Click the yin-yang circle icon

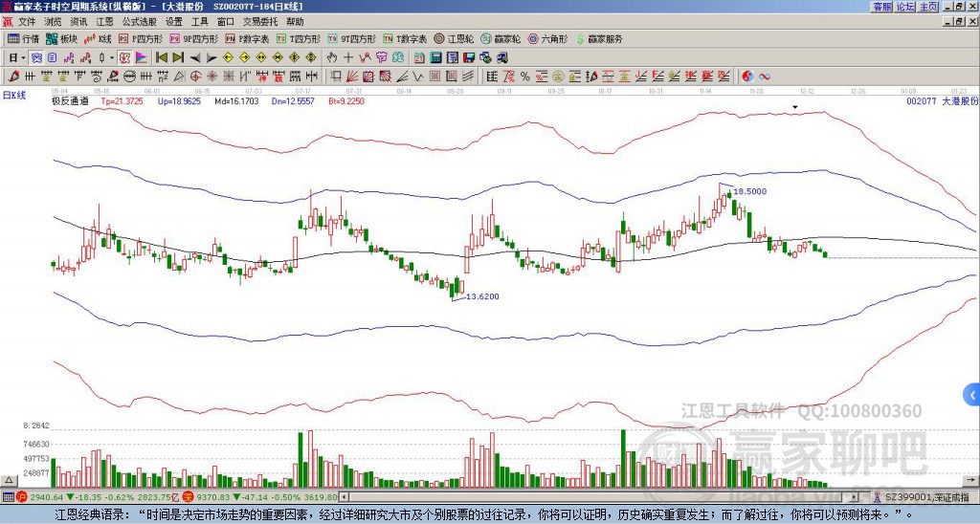(747, 76)
